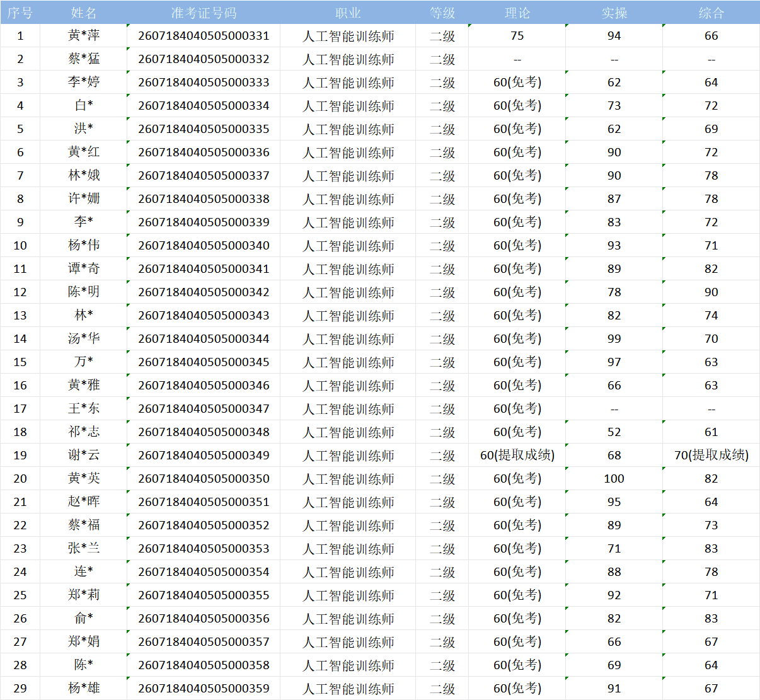The image size is (760, 700).
Task: Select the ID cell ending in 000359
Action: 204,688
